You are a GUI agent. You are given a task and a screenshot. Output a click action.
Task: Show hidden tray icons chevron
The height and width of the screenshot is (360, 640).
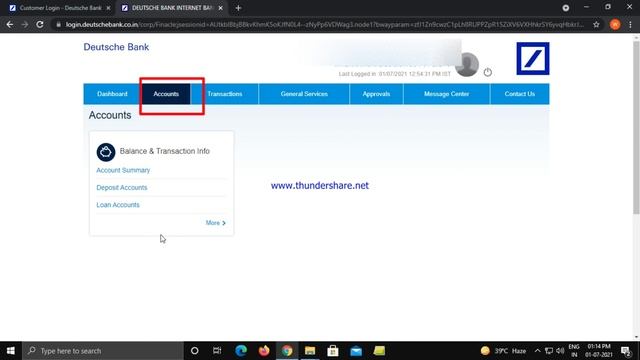click(x=538, y=351)
